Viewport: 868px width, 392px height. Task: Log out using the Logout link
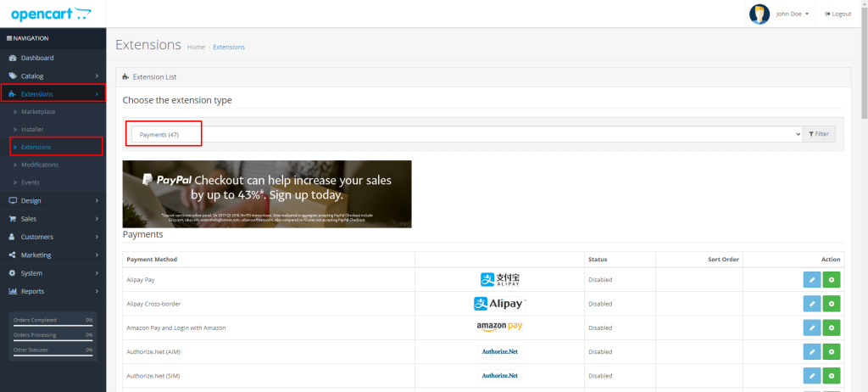837,14
